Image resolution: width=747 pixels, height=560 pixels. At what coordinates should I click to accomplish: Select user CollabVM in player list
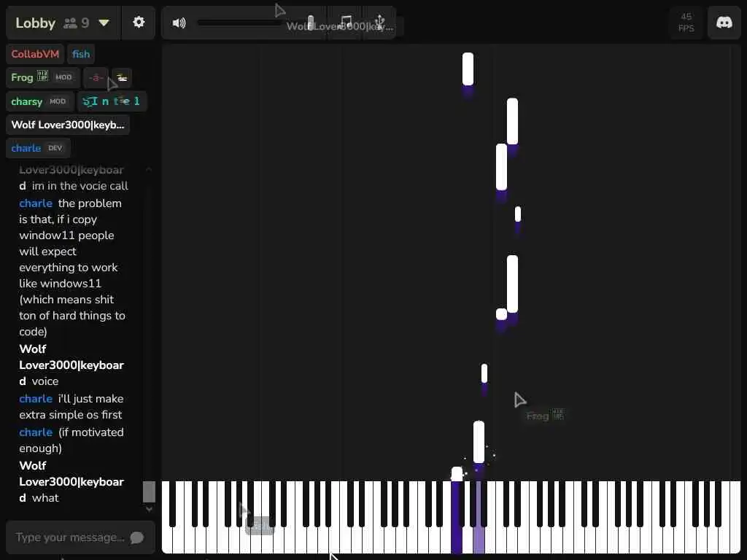pyautogui.click(x=35, y=54)
